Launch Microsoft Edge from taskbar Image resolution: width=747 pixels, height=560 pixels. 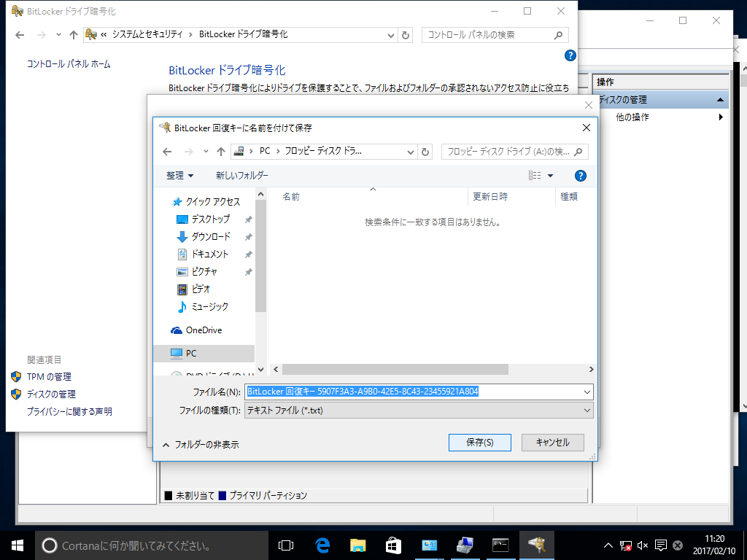point(322,545)
